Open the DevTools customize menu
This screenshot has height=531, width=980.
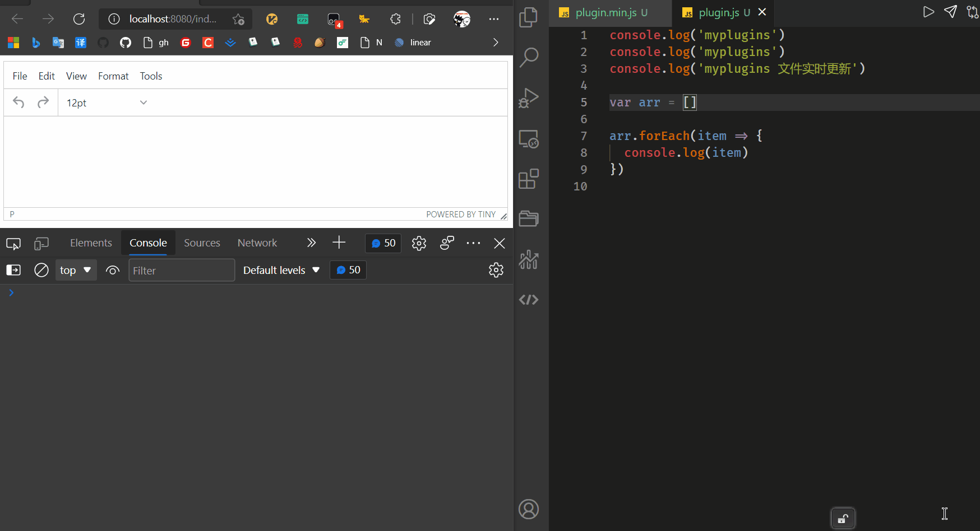coord(473,243)
